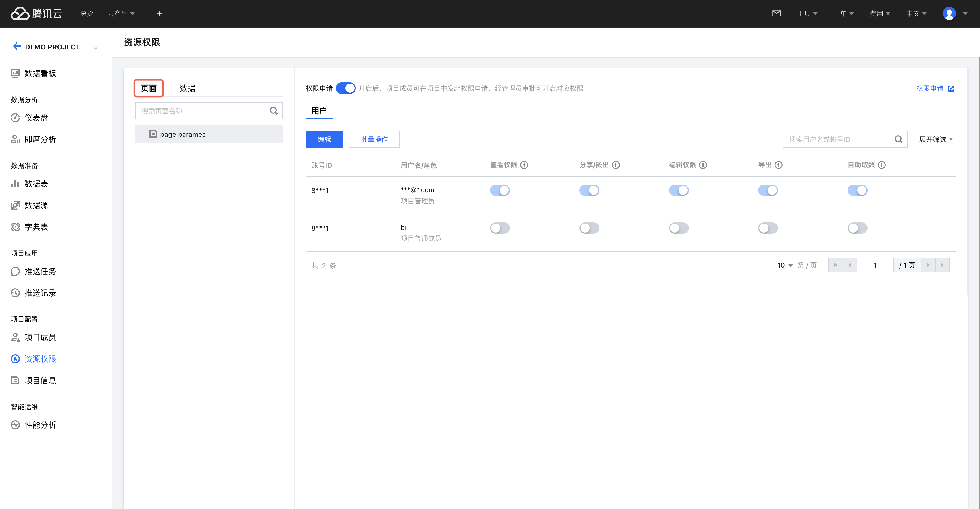Click search icon in user name search box

(x=898, y=139)
